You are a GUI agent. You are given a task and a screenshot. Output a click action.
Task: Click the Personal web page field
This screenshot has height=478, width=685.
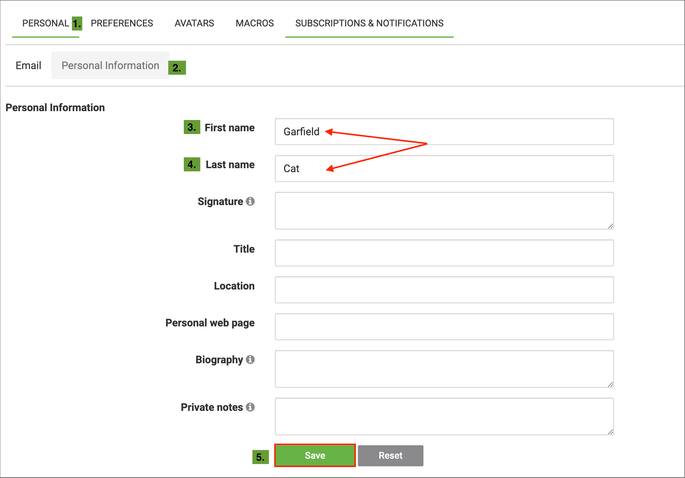click(x=443, y=326)
